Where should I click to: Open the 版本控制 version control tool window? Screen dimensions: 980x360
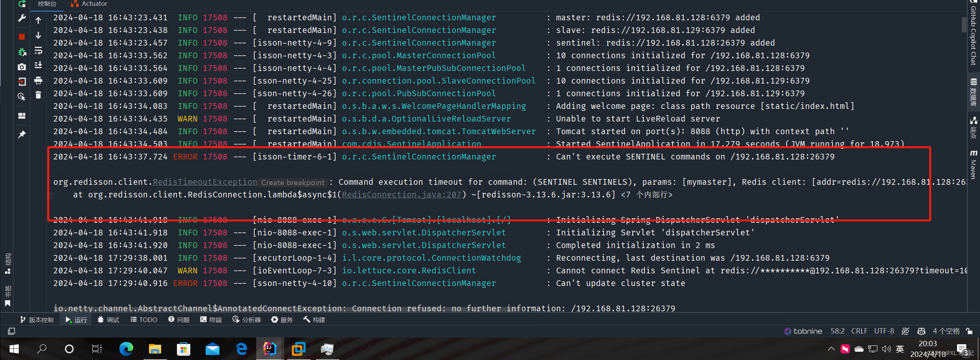coord(37,320)
